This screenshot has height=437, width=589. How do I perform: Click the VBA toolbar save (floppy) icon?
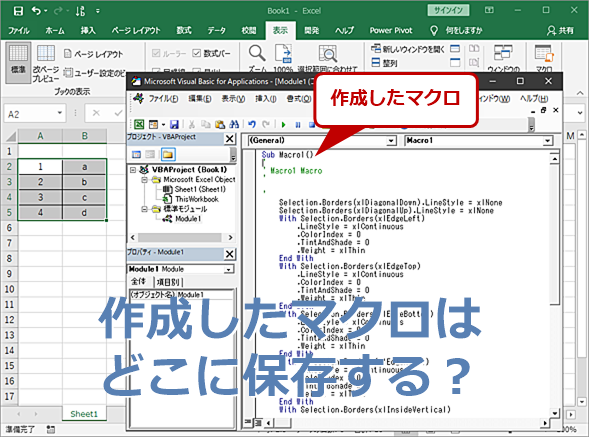tap(174, 124)
